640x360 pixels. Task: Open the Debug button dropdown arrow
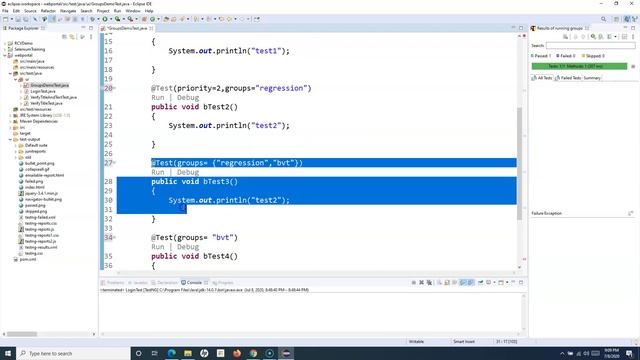click(x=98, y=19)
